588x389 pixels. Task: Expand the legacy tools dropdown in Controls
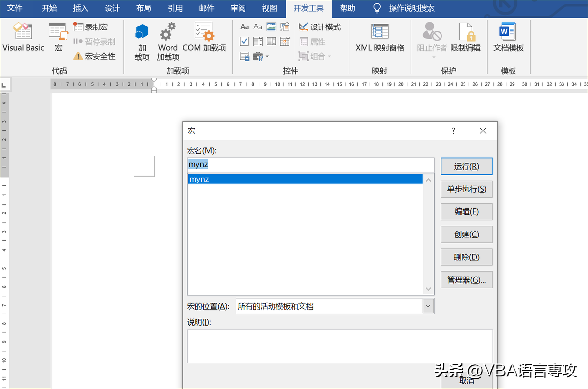(262, 56)
